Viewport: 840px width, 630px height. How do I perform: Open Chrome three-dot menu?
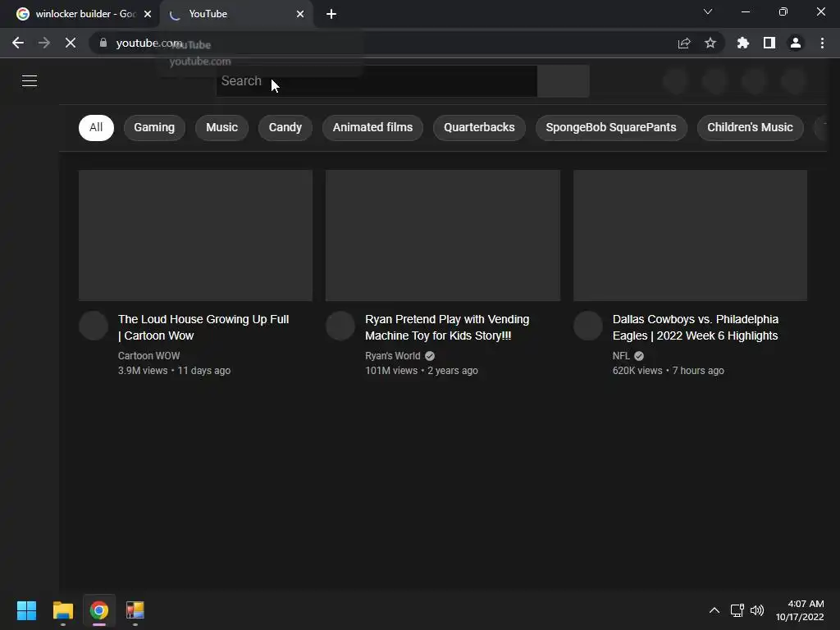pyautogui.click(x=822, y=43)
